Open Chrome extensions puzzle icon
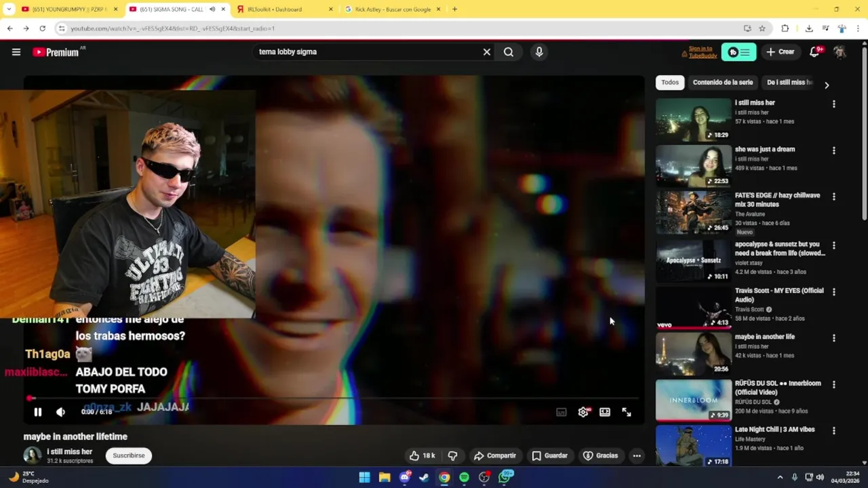Image resolution: width=868 pixels, height=488 pixels. (785, 28)
